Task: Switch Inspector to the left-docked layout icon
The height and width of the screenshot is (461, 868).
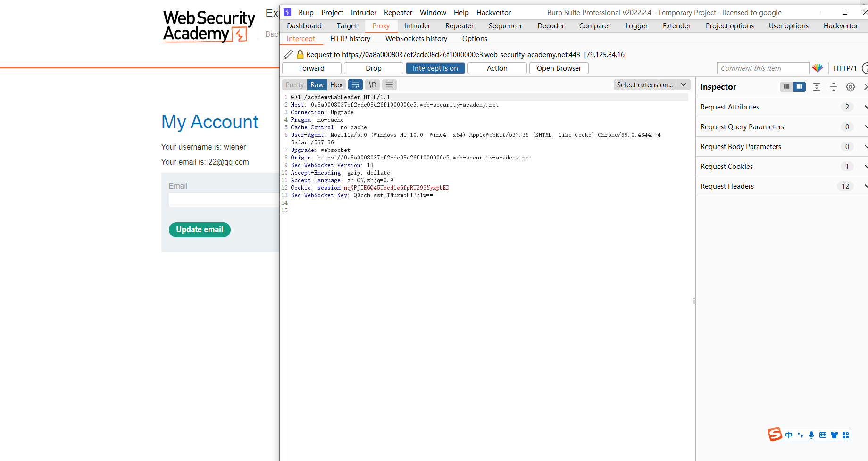Action: coord(786,87)
